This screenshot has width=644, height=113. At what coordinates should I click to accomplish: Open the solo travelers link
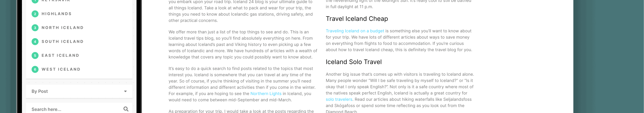tap(339, 99)
